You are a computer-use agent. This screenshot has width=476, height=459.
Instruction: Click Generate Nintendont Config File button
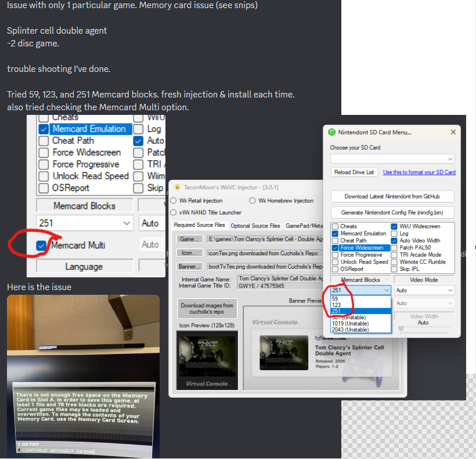tap(392, 212)
